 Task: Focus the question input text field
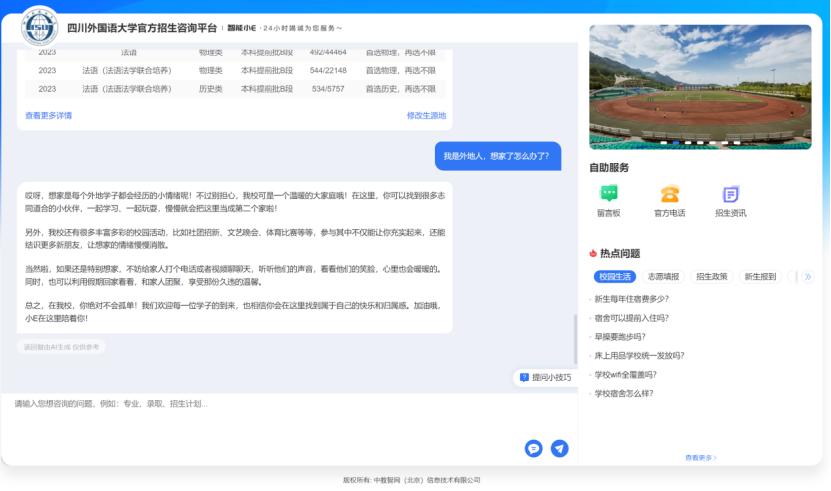point(260,404)
